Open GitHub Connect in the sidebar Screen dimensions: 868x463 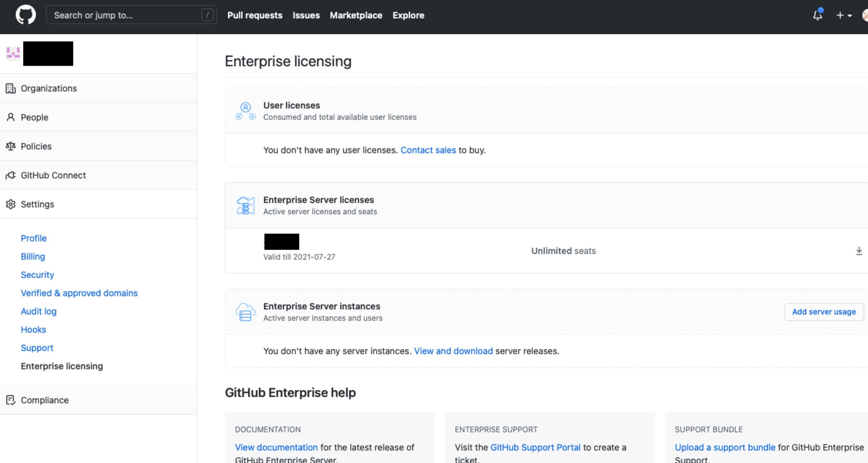tap(98, 175)
